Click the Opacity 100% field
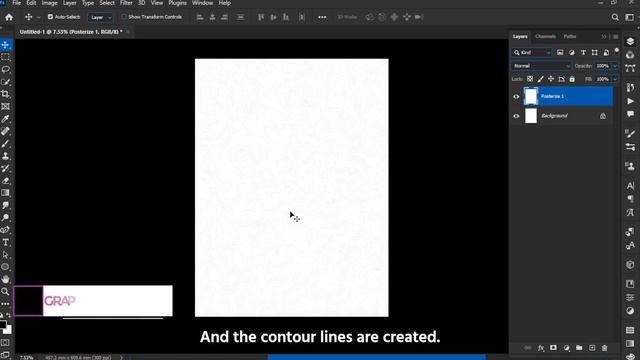 603,66
